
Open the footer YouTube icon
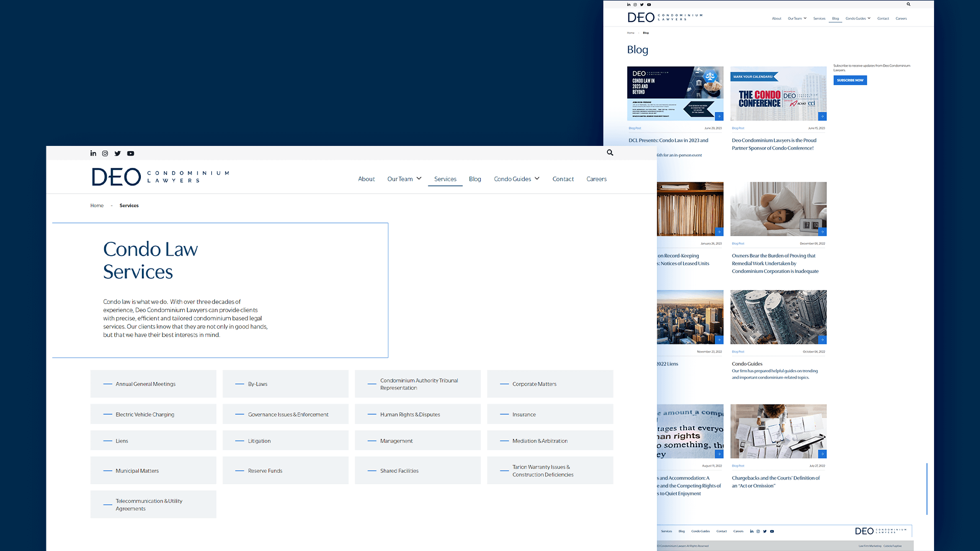tap(772, 531)
